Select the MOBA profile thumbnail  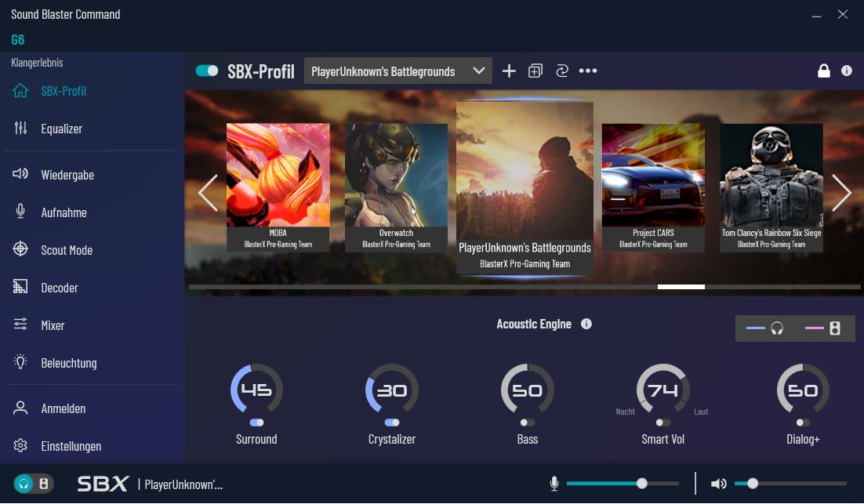(278, 187)
